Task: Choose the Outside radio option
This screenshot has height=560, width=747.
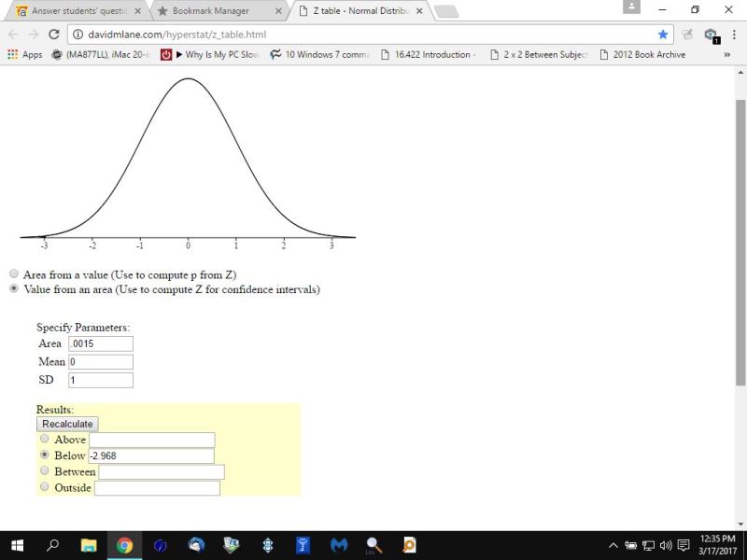Action: (x=44, y=486)
